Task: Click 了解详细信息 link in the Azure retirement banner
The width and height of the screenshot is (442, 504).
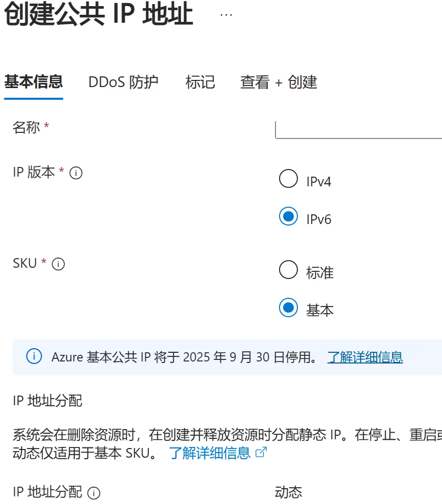Action: pos(365,357)
